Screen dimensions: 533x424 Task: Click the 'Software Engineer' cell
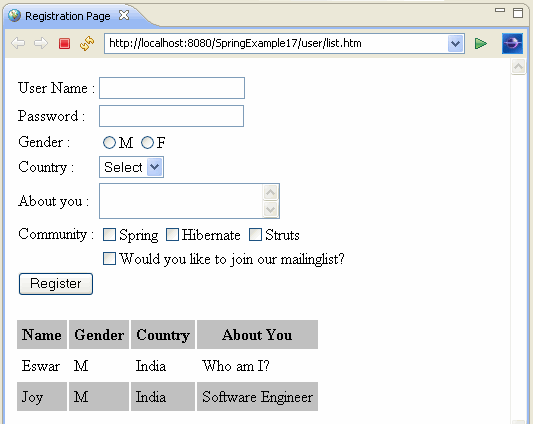pyautogui.click(x=257, y=397)
